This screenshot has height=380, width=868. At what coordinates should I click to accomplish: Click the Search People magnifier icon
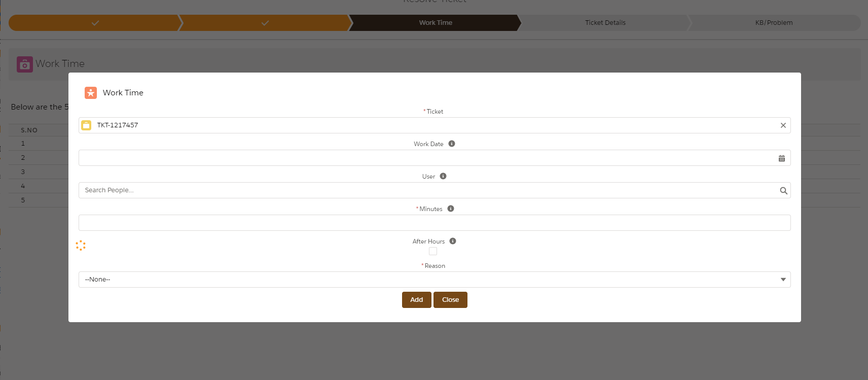click(783, 191)
